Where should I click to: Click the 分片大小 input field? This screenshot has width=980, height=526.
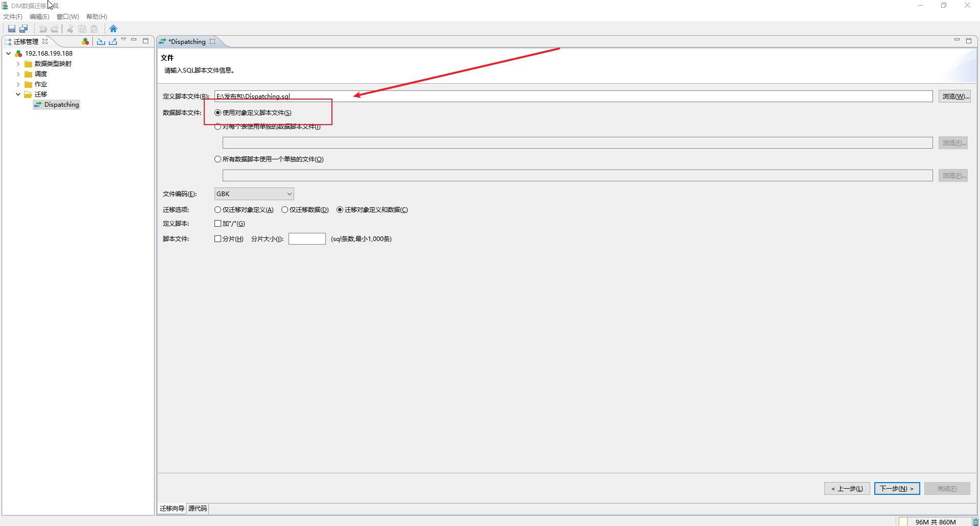tap(307, 238)
